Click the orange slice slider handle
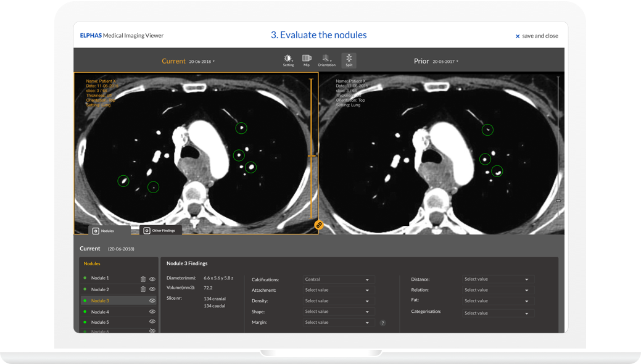Screen dimensions: 641x364 click(x=312, y=155)
